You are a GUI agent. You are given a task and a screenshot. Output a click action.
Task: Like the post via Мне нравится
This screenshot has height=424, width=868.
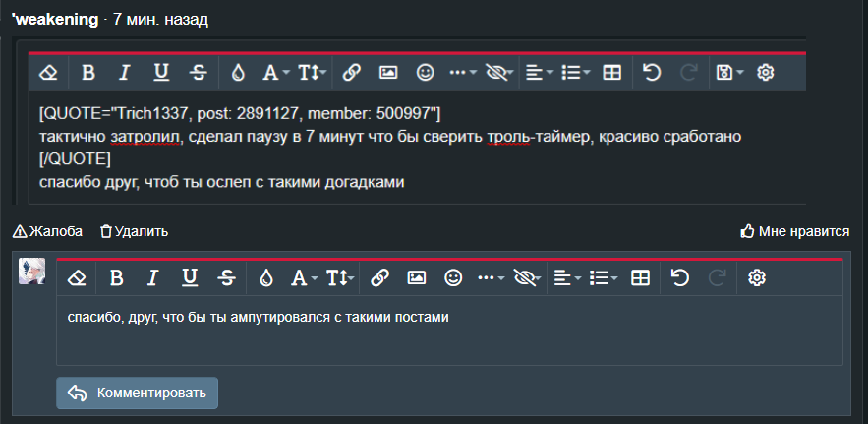(795, 232)
